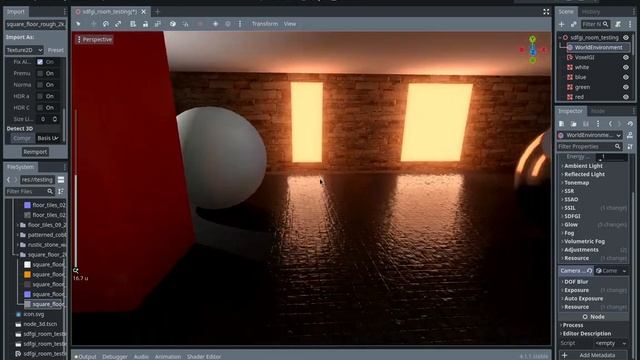This screenshot has width=640, height=360.
Task: Select the Scale Mode tool
Action: pos(118,24)
